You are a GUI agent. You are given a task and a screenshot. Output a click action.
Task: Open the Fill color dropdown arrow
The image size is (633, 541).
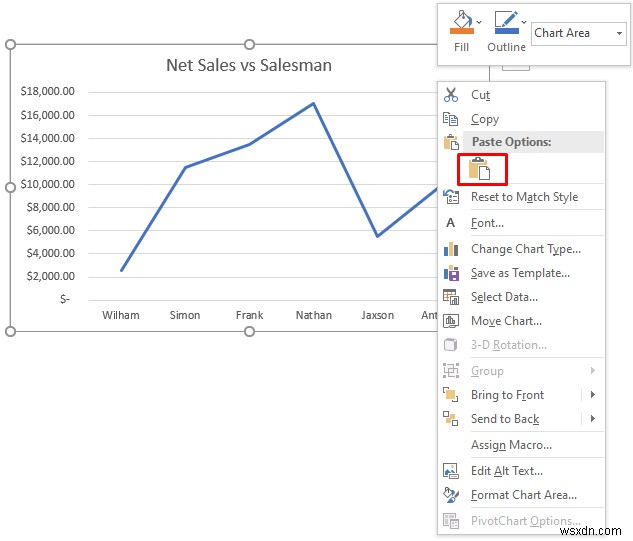[479, 22]
